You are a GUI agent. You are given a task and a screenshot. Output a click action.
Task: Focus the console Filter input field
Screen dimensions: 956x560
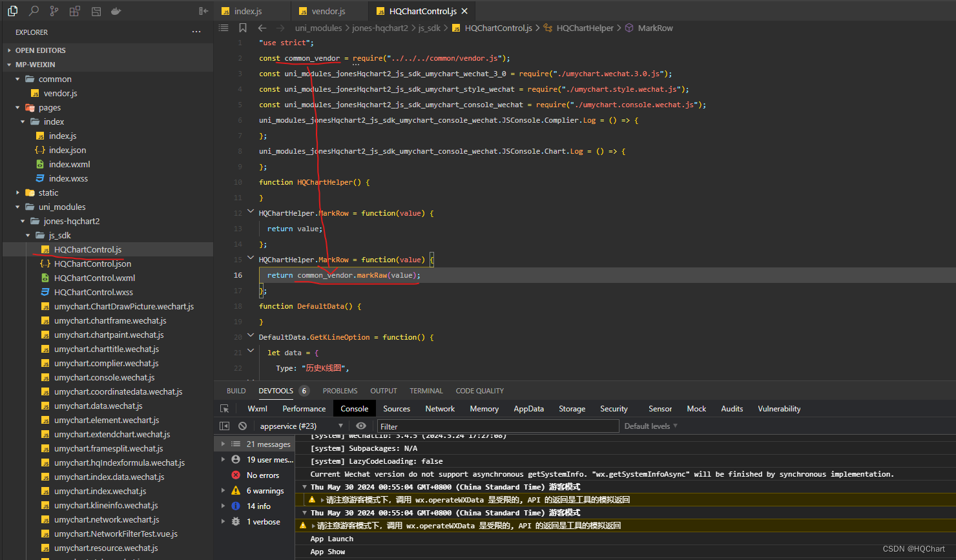click(498, 426)
